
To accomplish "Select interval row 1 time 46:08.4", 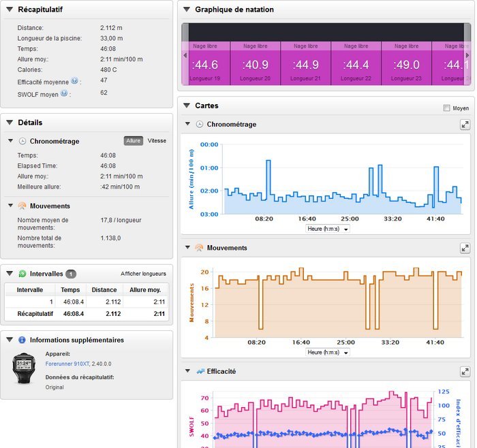I will [x=74, y=302].
